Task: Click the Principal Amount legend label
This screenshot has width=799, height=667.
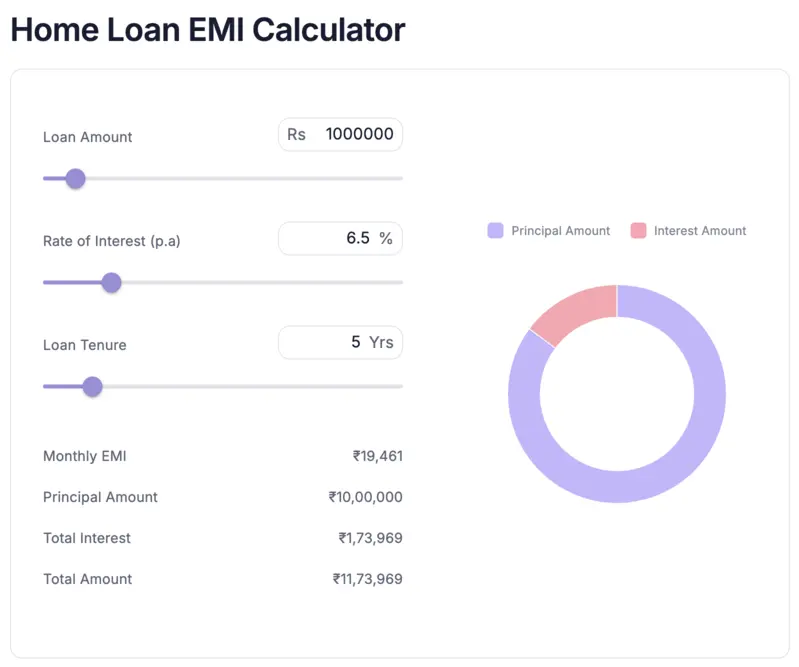Action: 560,231
